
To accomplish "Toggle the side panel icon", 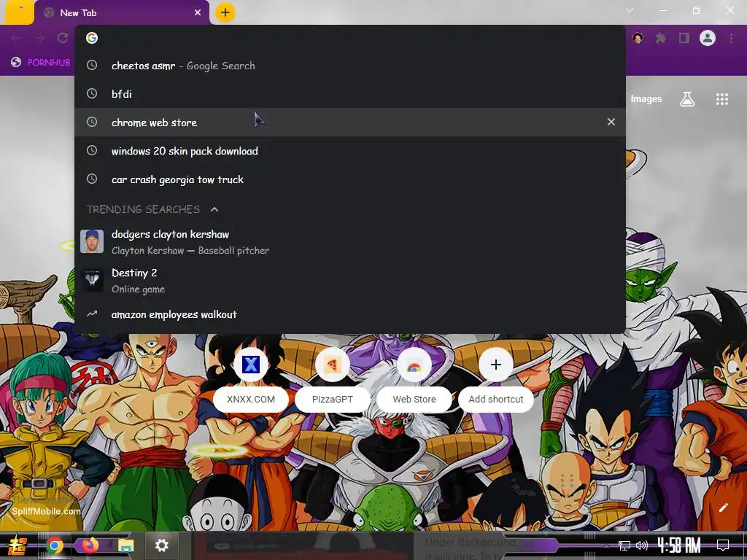I will [x=684, y=38].
